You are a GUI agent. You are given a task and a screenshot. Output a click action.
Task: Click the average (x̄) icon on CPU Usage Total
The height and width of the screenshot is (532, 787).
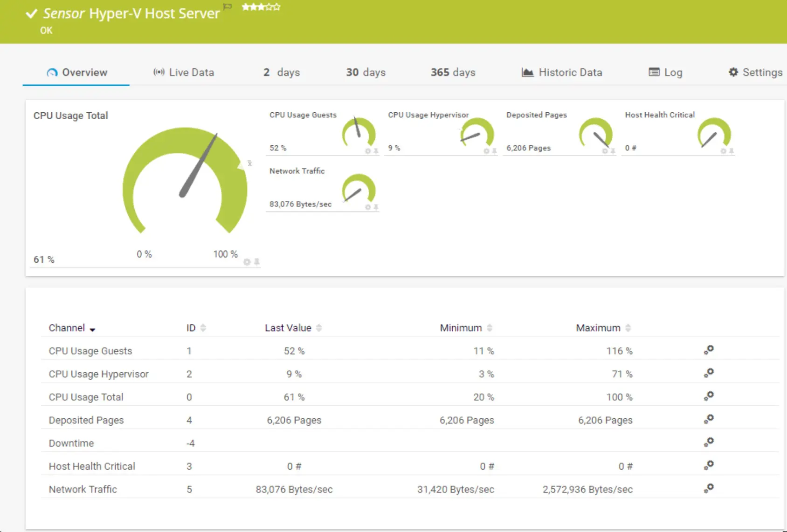tap(250, 164)
